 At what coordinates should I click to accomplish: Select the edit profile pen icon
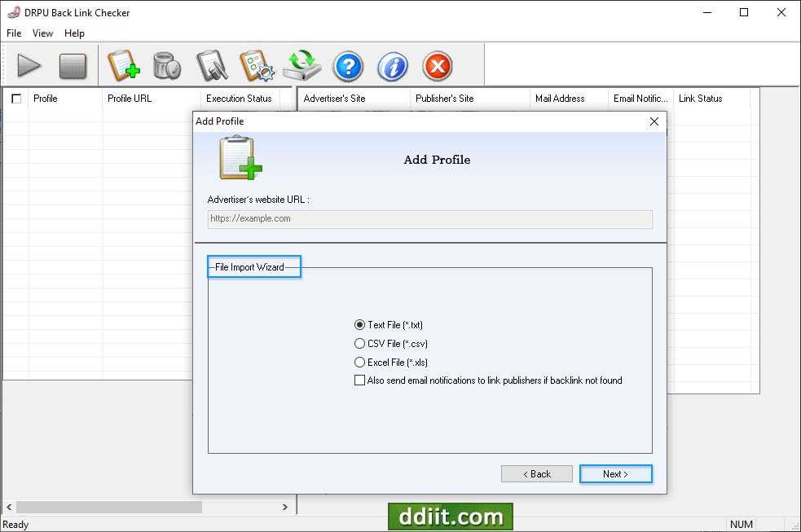(212, 66)
